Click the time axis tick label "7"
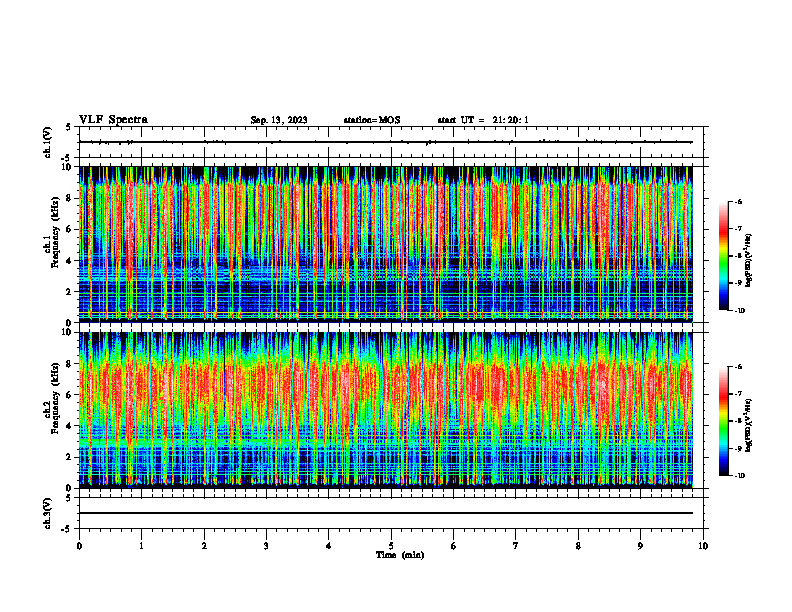Viewport: 792px width, 612px height. 516,546
